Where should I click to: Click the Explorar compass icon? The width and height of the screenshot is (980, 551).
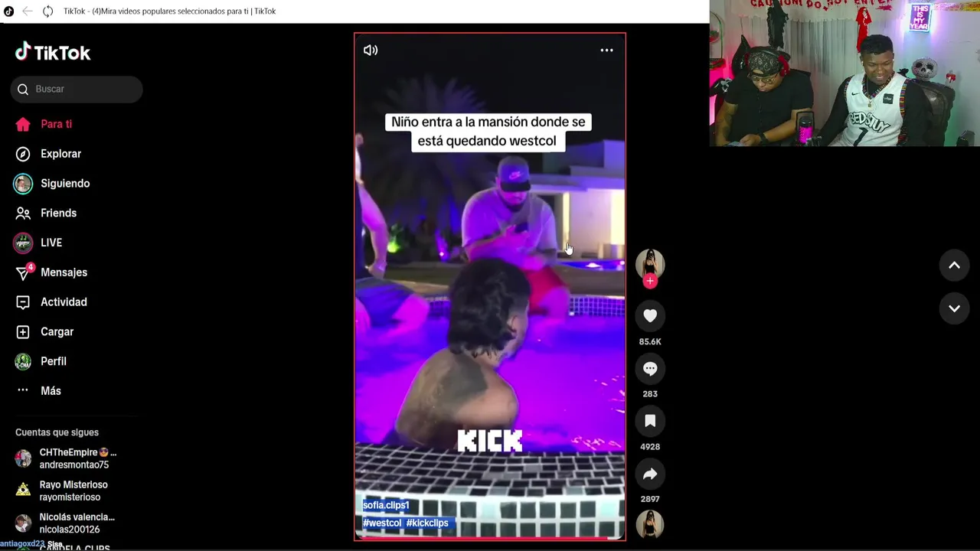click(x=23, y=154)
